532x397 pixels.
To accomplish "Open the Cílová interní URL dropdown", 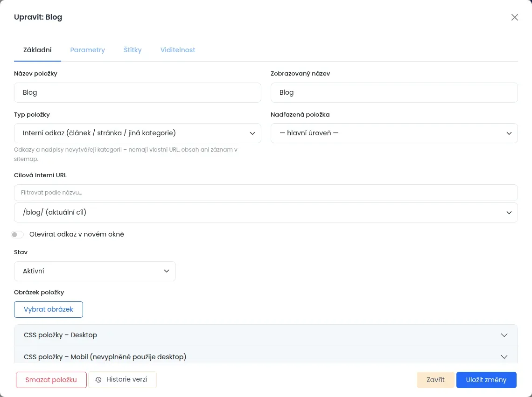I will point(266,212).
